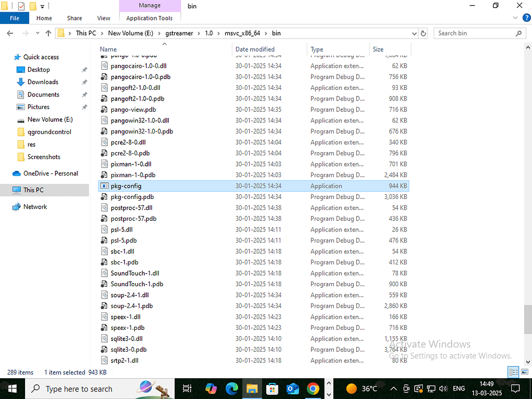532x399 pixels.
Task: Open the File menu
Action: click(14, 18)
